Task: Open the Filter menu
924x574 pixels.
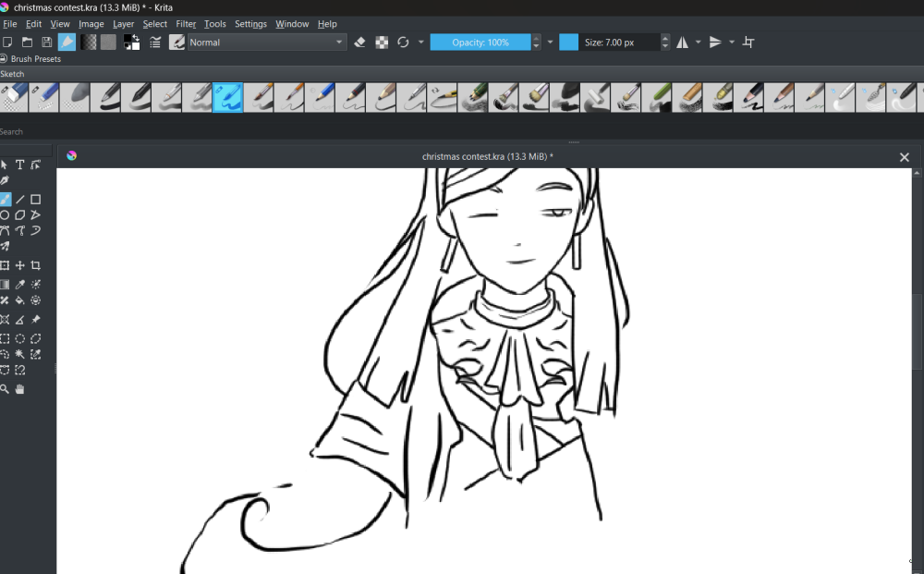Action: (186, 24)
